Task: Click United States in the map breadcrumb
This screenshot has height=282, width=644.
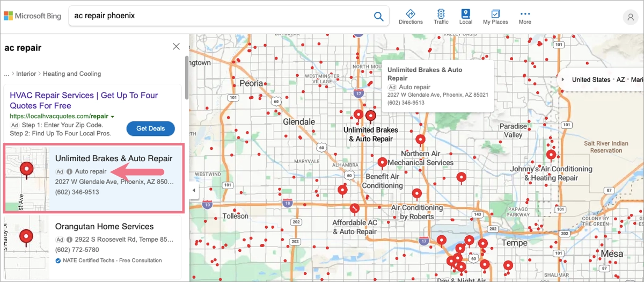Action: [591, 79]
